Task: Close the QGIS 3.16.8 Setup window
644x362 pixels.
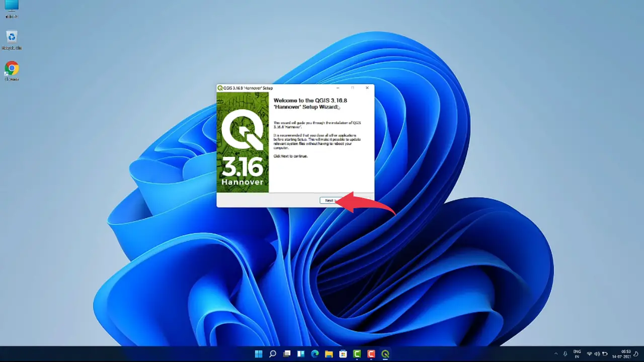Action: 367,88
